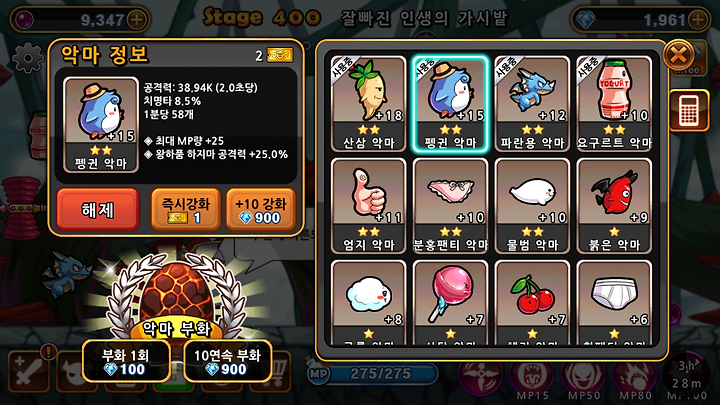Select the 붉은 악마 red devil card
Image resolution: width=720 pixels, height=405 pixels.
614,206
